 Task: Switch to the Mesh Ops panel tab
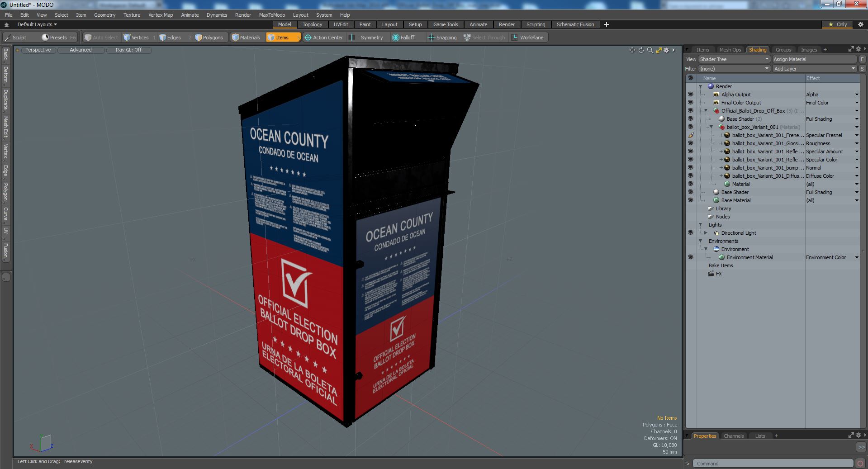pos(730,50)
